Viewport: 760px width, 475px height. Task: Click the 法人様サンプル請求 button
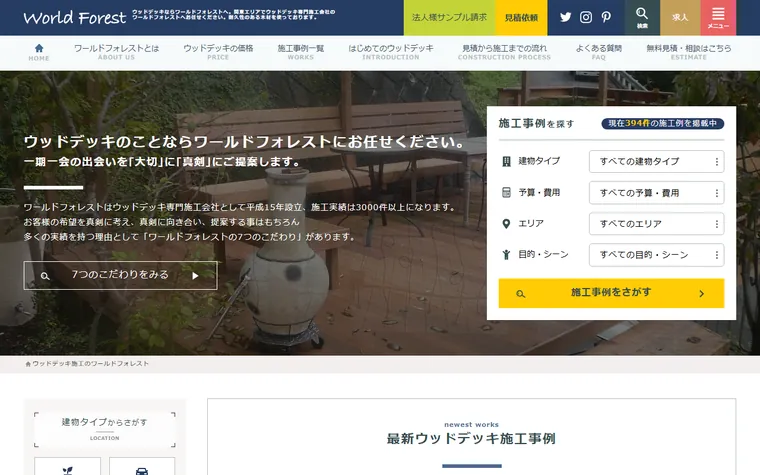[x=449, y=17]
